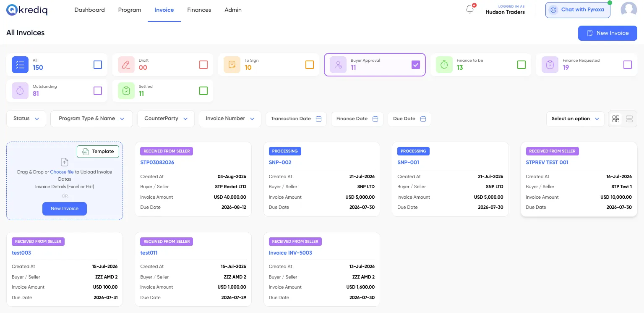644x313 pixels.
Task: Check the Outstanding filter checkbox
Action: pyautogui.click(x=98, y=91)
